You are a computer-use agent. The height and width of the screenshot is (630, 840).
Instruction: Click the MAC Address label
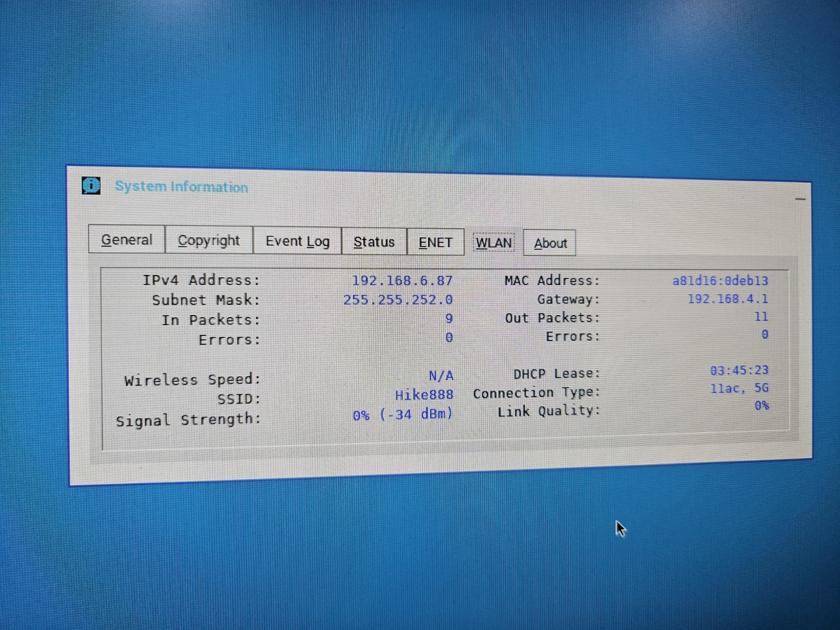pos(552,280)
